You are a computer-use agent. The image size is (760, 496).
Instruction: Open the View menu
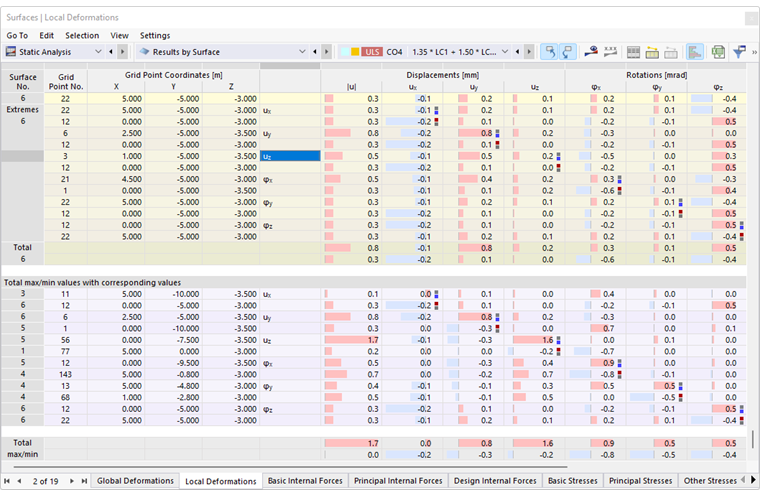click(119, 35)
